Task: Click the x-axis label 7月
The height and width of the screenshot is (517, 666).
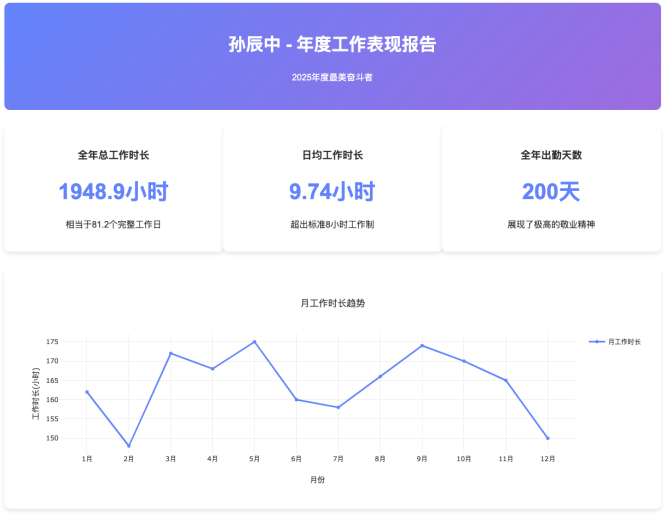Action: [x=339, y=459]
